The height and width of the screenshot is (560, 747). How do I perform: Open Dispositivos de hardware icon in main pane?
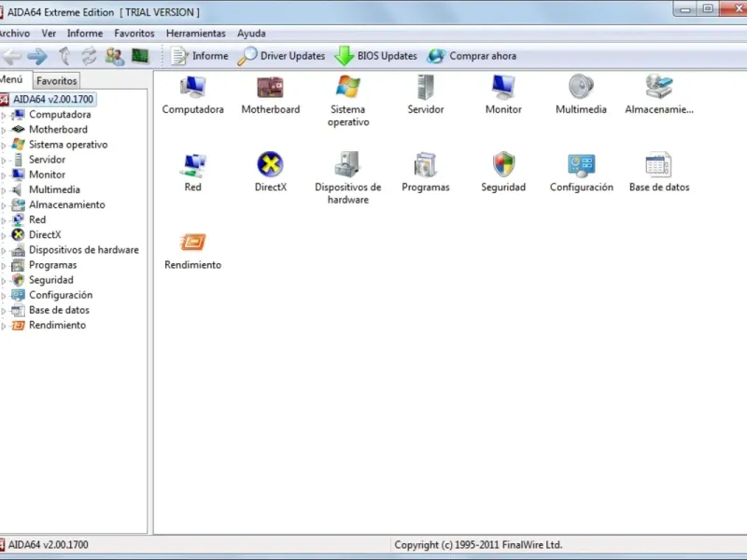click(347, 164)
